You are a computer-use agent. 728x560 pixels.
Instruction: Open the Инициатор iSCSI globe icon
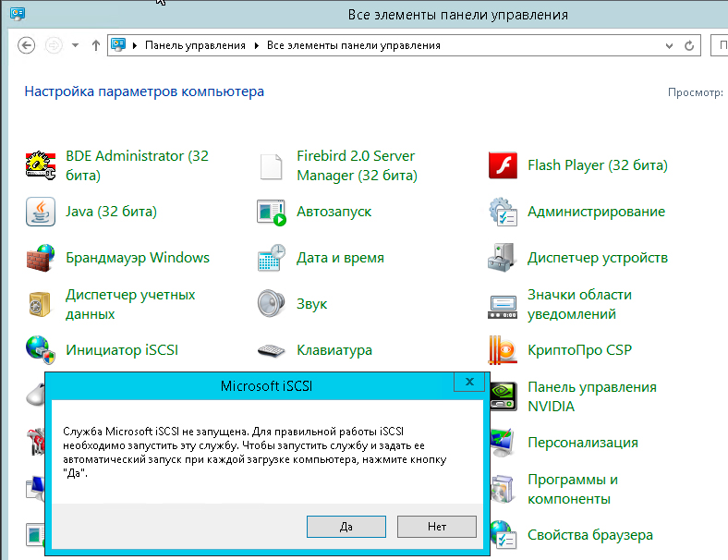click(41, 349)
